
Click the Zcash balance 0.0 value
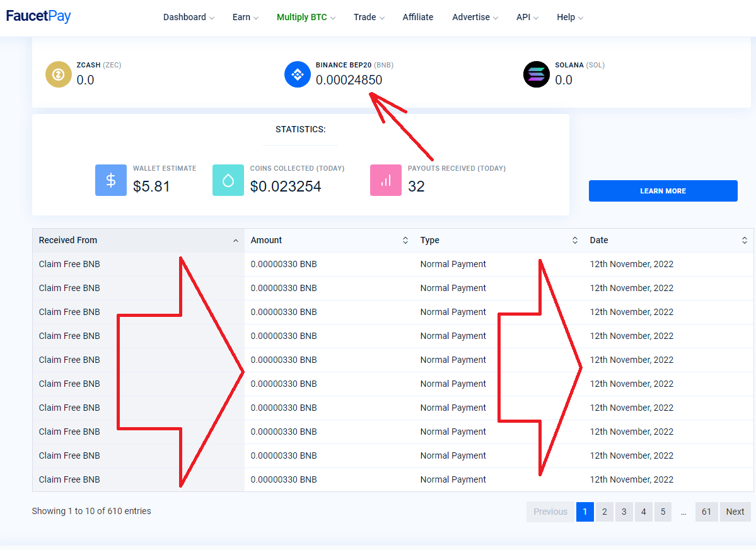85,80
